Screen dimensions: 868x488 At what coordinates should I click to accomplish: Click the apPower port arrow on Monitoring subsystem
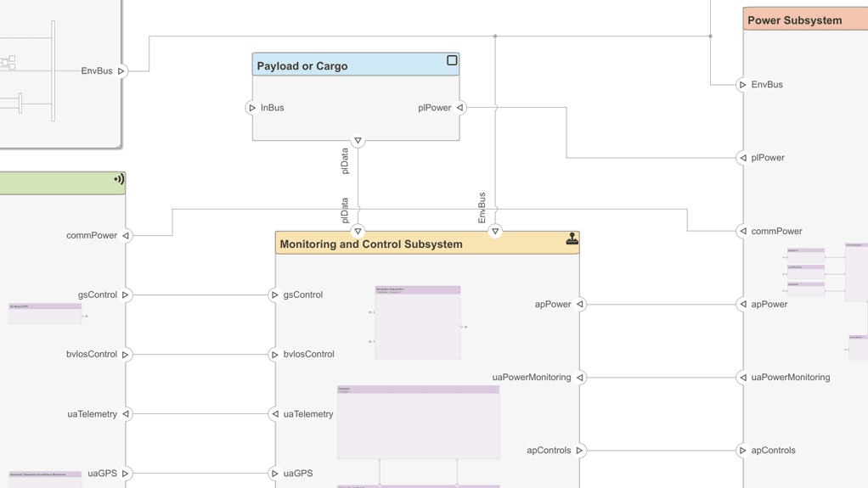coord(580,304)
